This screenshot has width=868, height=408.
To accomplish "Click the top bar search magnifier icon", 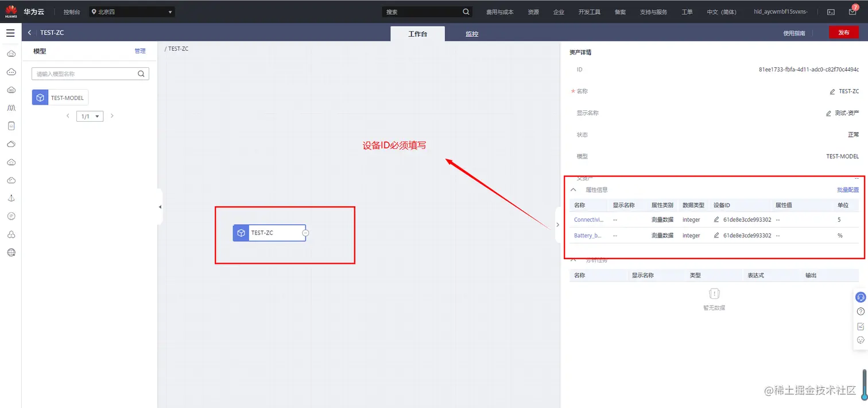I will pyautogui.click(x=466, y=11).
